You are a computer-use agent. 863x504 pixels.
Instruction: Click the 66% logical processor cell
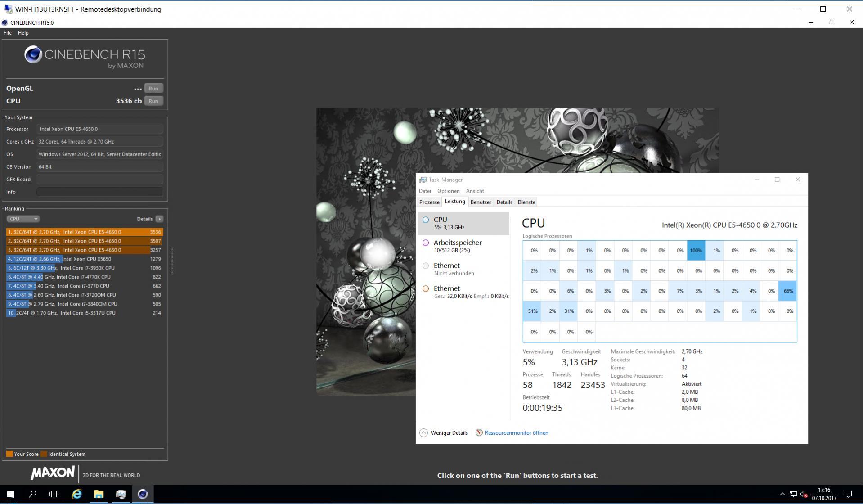pos(788,291)
